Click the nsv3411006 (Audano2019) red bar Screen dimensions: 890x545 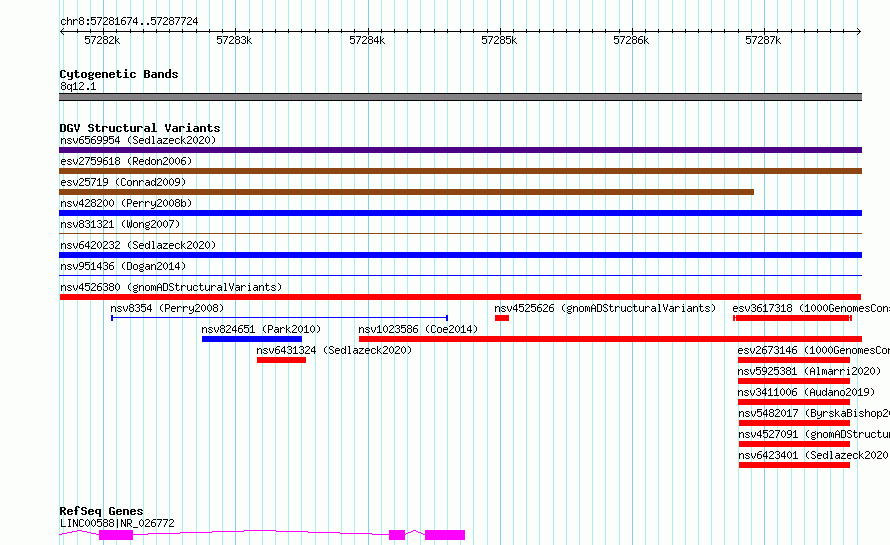tap(794, 402)
